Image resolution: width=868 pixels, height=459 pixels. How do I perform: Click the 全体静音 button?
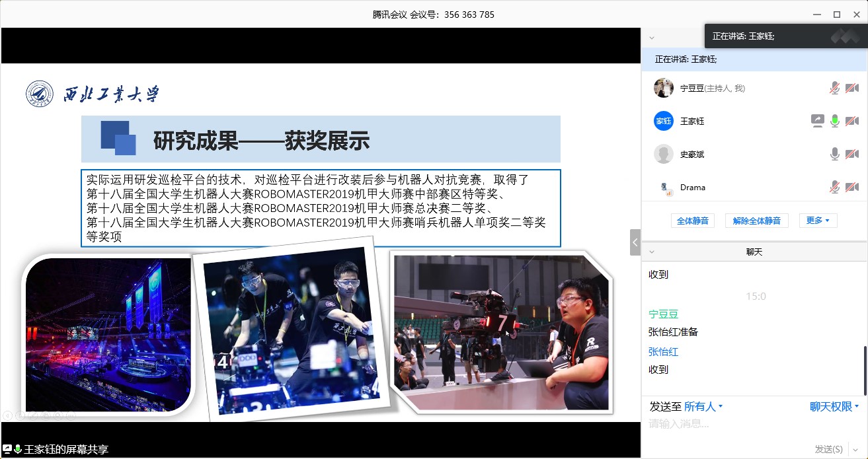pos(693,221)
